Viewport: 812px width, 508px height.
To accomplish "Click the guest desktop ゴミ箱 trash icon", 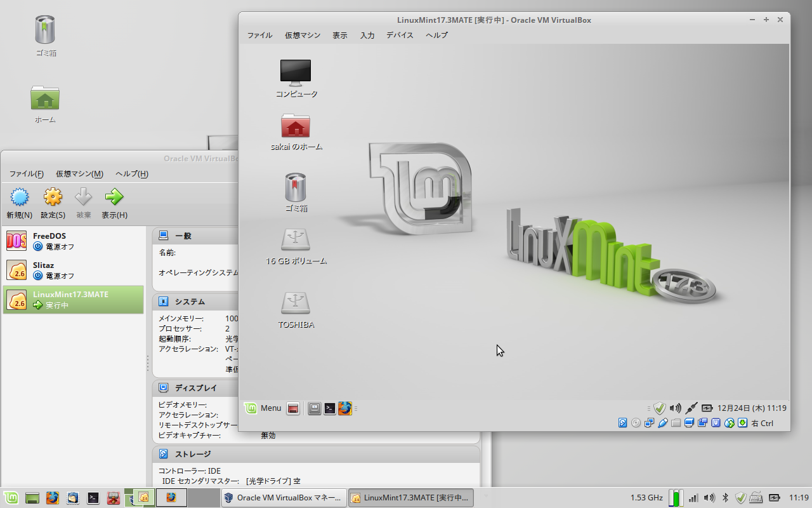I will 296,188.
